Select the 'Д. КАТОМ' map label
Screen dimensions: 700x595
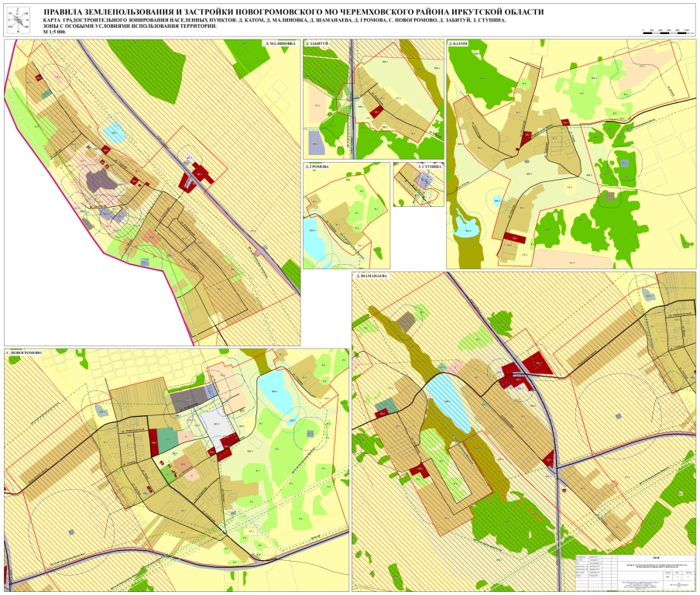[x=458, y=43]
